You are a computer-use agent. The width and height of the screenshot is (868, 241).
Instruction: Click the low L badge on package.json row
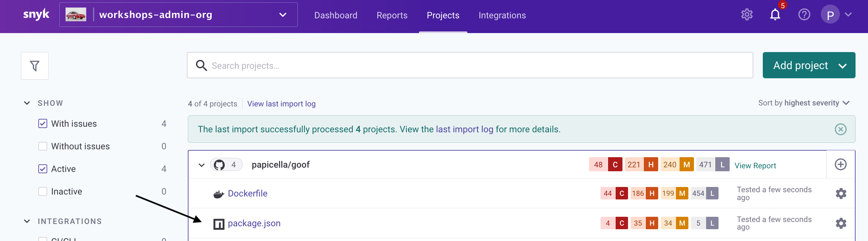(712, 224)
